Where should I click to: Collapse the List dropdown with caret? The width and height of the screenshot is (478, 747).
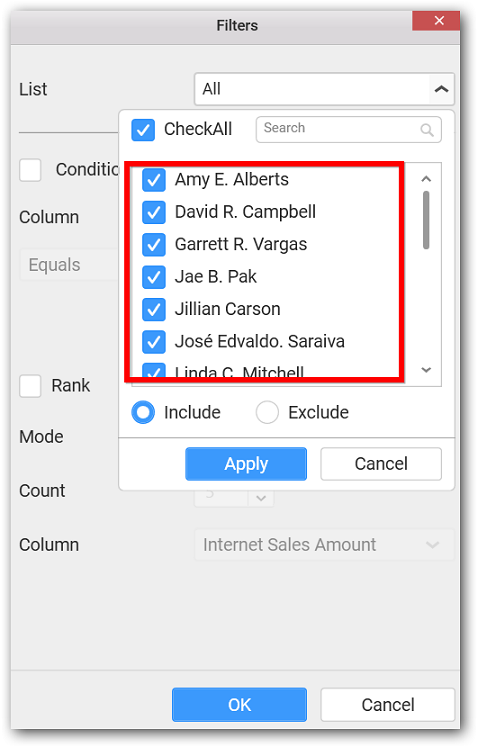pos(441,89)
